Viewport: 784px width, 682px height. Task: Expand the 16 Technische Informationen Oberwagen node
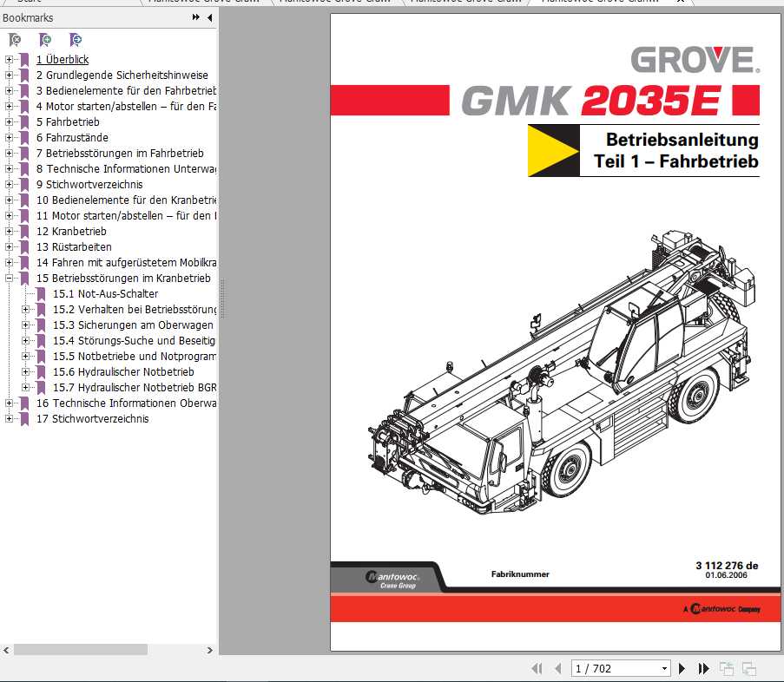[x=10, y=403]
